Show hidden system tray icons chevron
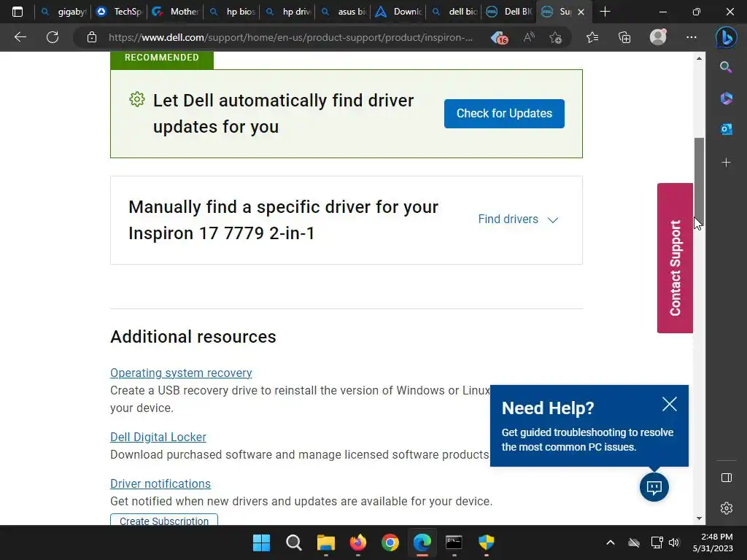Viewport: 747px width, 560px height. point(611,542)
